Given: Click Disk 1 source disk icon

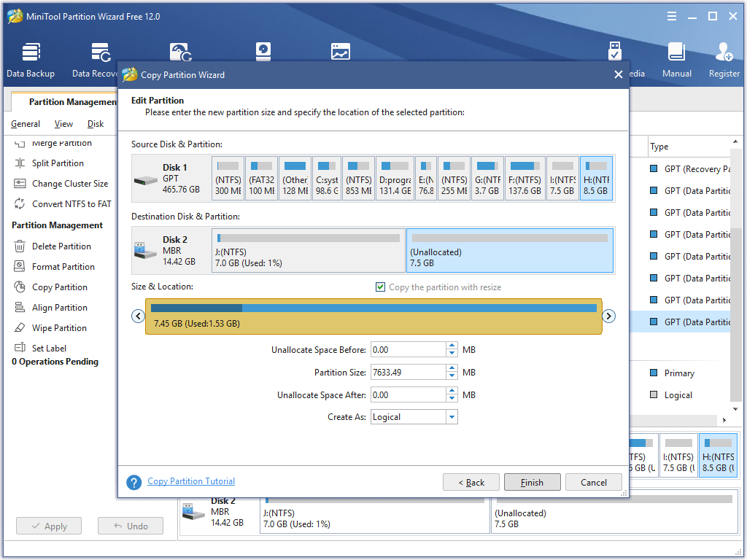Looking at the screenshot, I should pos(145,181).
